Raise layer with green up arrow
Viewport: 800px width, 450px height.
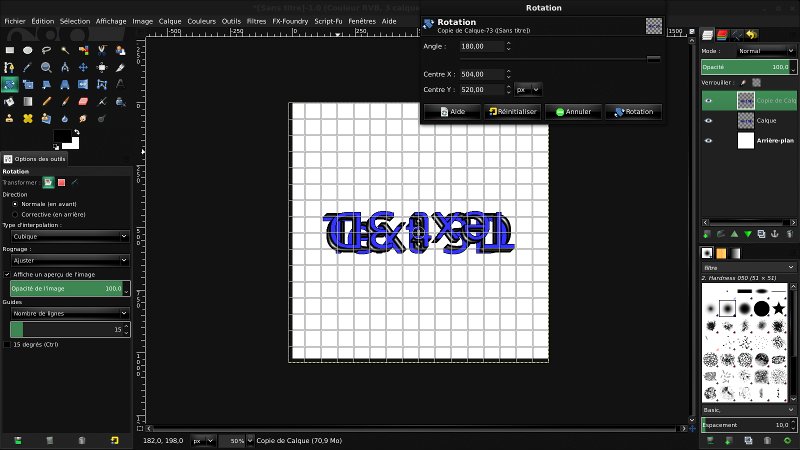tap(734, 234)
